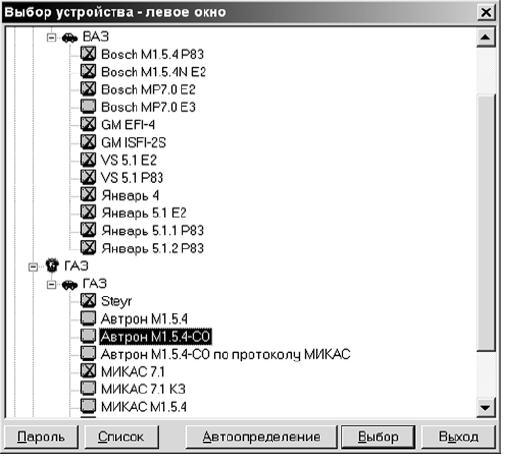The height and width of the screenshot is (456, 505).
Task: Collapse the nested ГАЗ car node
Action: tap(51, 285)
